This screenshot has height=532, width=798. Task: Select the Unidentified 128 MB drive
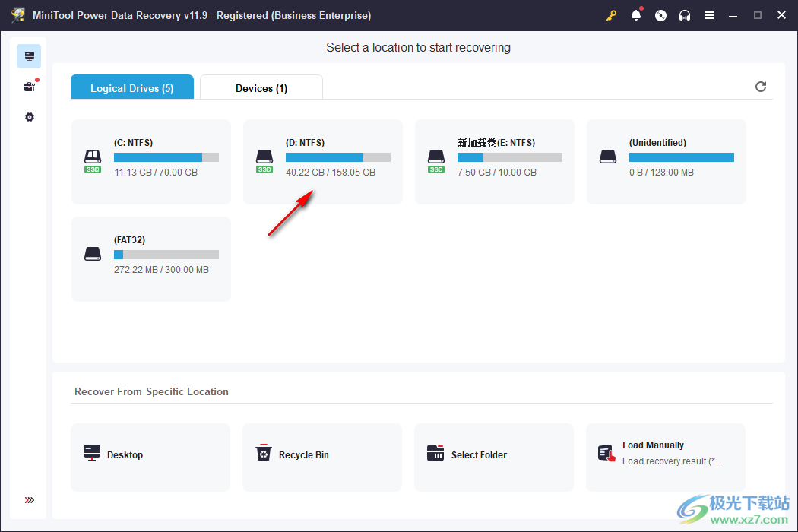[x=666, y=160]
